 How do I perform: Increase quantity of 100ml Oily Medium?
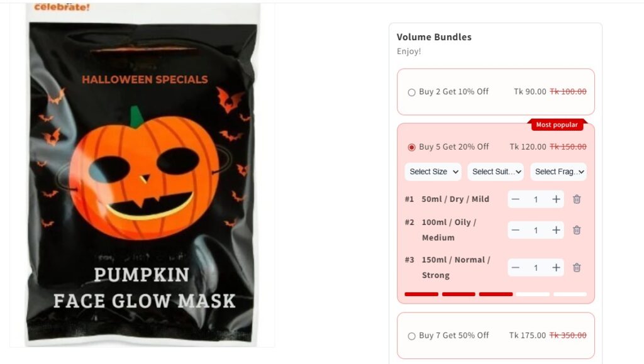[556, 230]
